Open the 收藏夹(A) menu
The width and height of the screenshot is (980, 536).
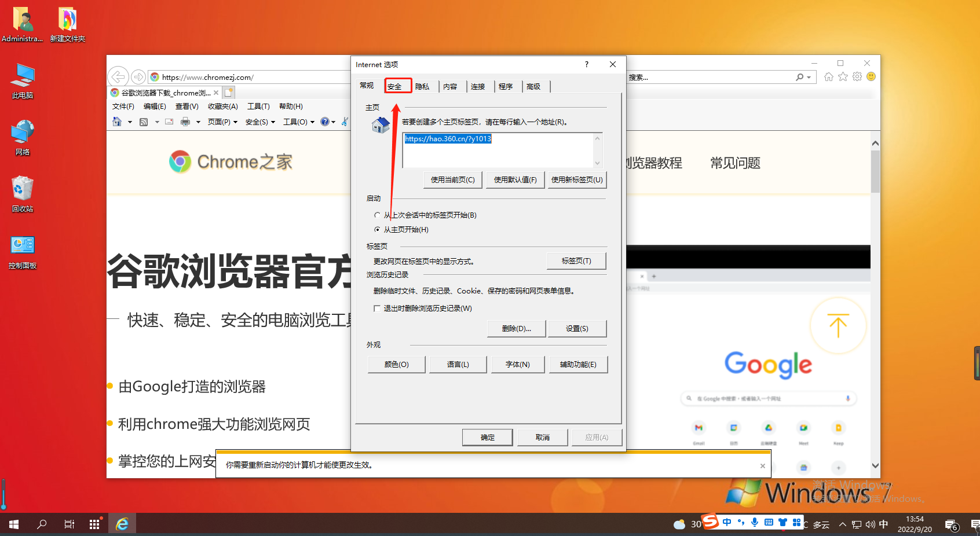[x=222, y=106]
